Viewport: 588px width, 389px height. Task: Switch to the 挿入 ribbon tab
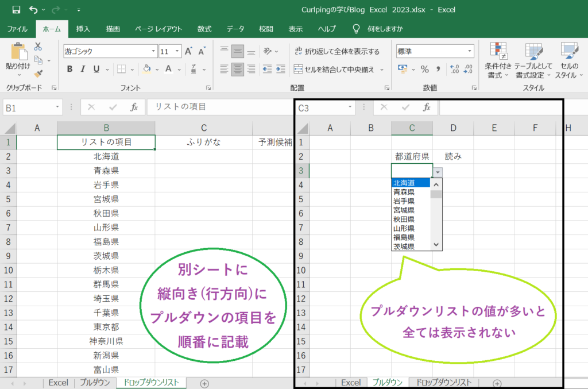83,29
